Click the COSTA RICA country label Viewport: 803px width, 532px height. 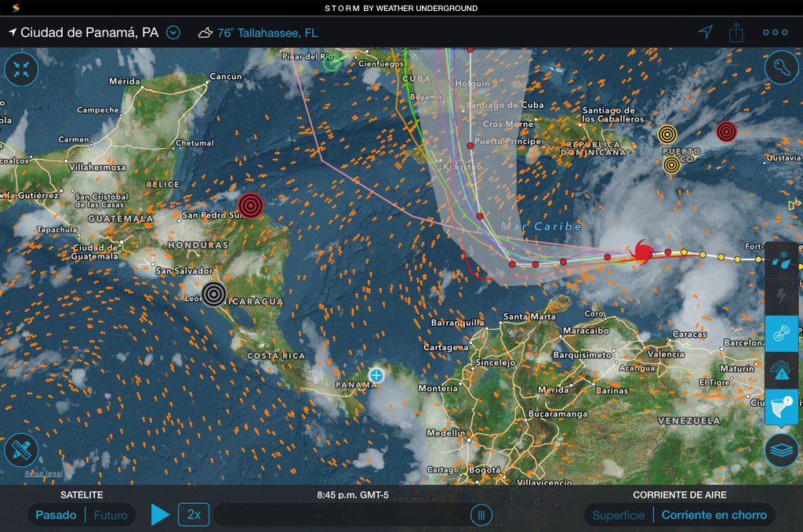pyautogui.click(x=276, y=356)
